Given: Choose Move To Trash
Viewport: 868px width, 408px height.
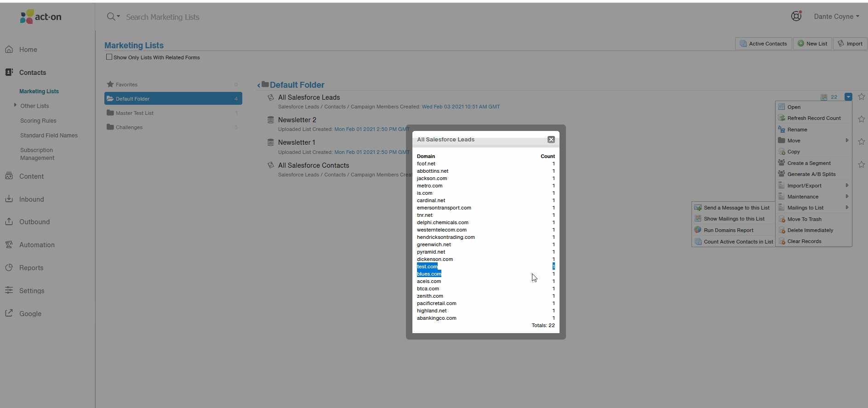Looking at the screenshot, I should pyautogui.click(x=814, y=219).
